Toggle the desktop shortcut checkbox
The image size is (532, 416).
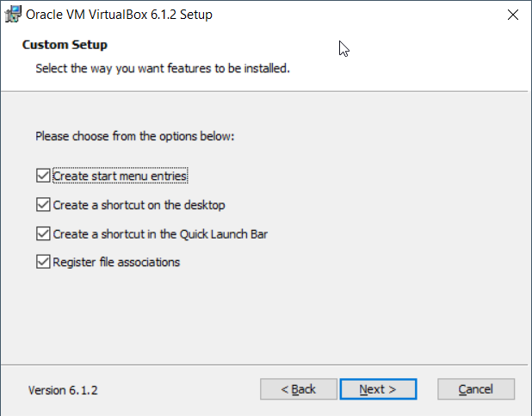(43, 205)
